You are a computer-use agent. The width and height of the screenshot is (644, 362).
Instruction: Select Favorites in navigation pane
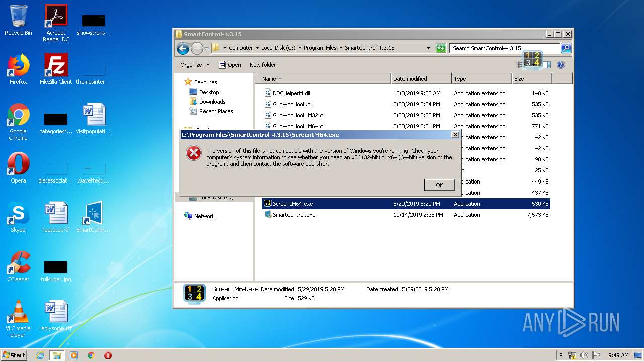pos(205,82)
